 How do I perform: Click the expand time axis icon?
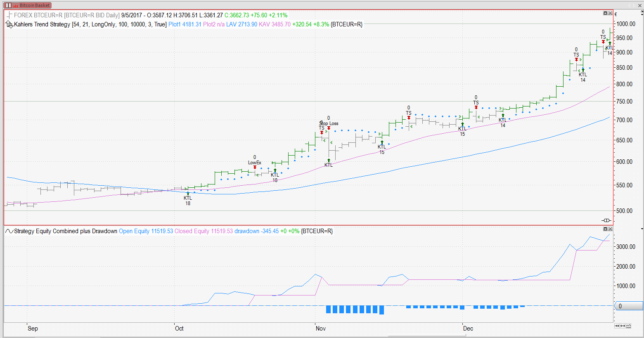coord(623,326)
